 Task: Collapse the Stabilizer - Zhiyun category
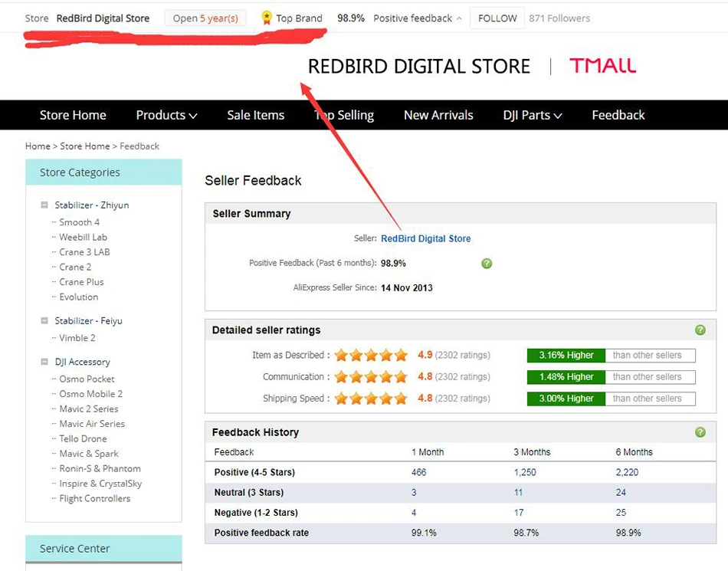(x=44, y=205)
